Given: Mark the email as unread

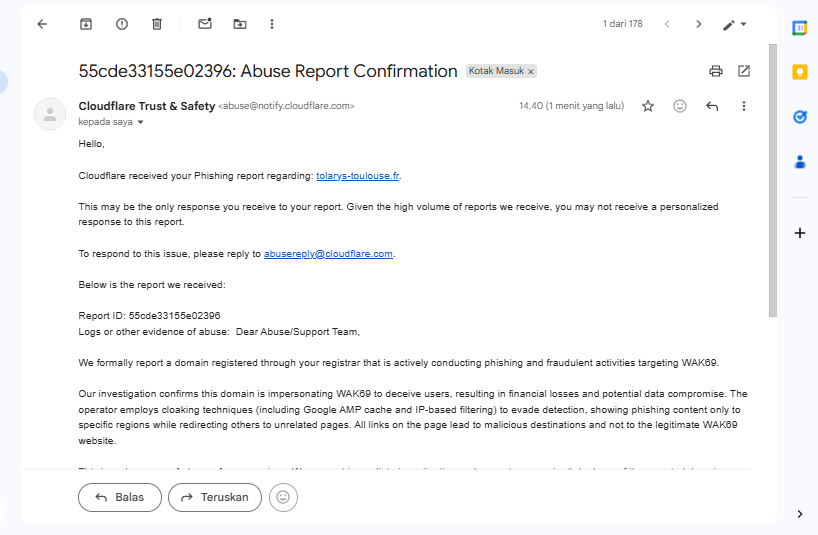Looking at the screenshot, I should (205, 24).
